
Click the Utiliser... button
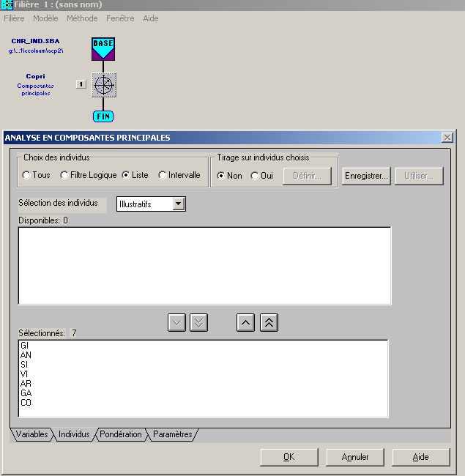coord(419,176)
